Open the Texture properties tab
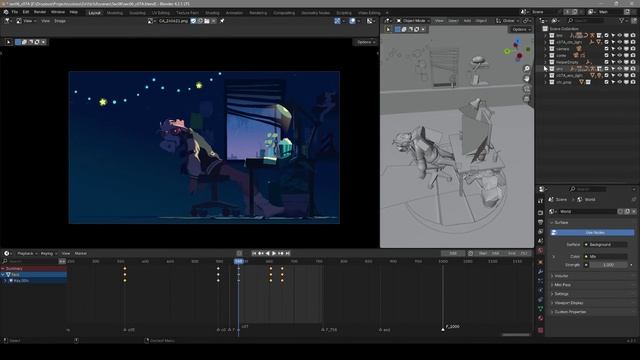 tap(540, 330)
